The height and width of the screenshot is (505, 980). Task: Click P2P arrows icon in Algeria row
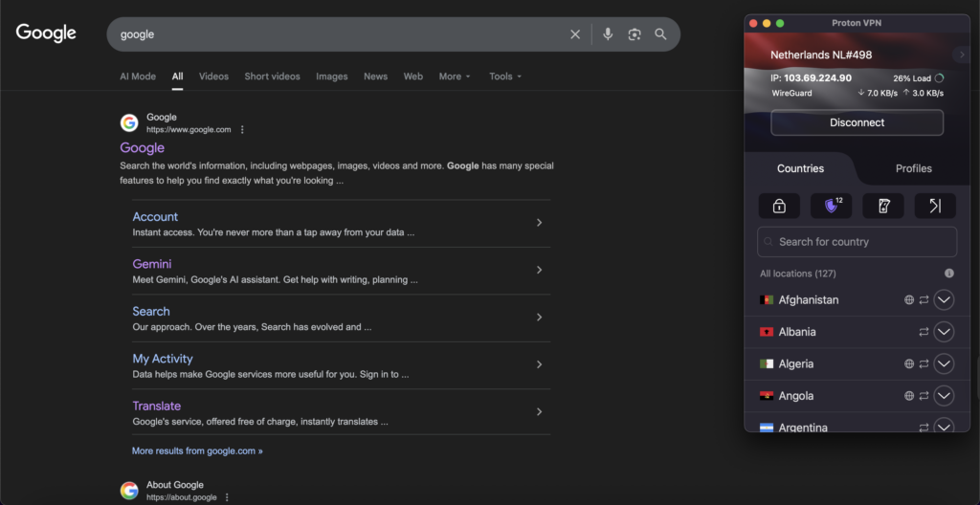coord(924,363)
